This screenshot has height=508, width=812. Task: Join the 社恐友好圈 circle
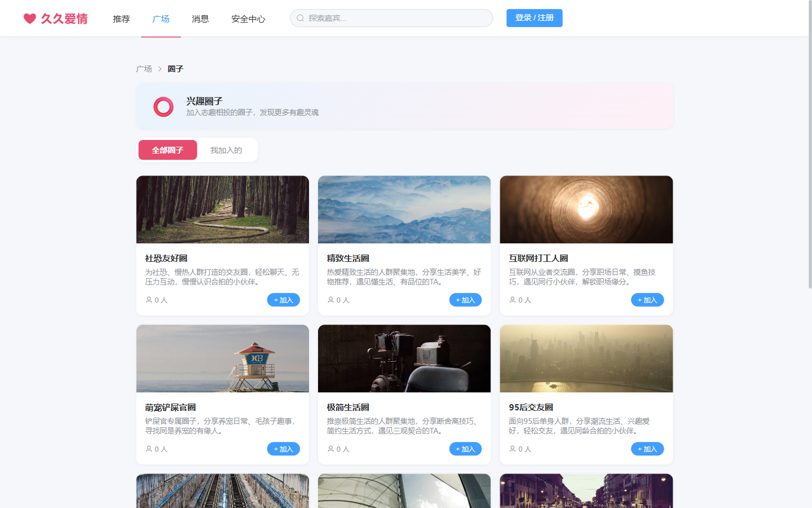click(284, 300)
